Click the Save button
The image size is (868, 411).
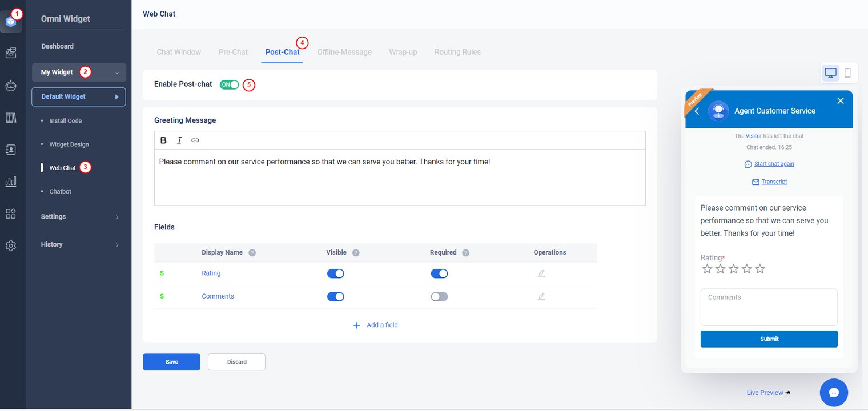point(171,362)
